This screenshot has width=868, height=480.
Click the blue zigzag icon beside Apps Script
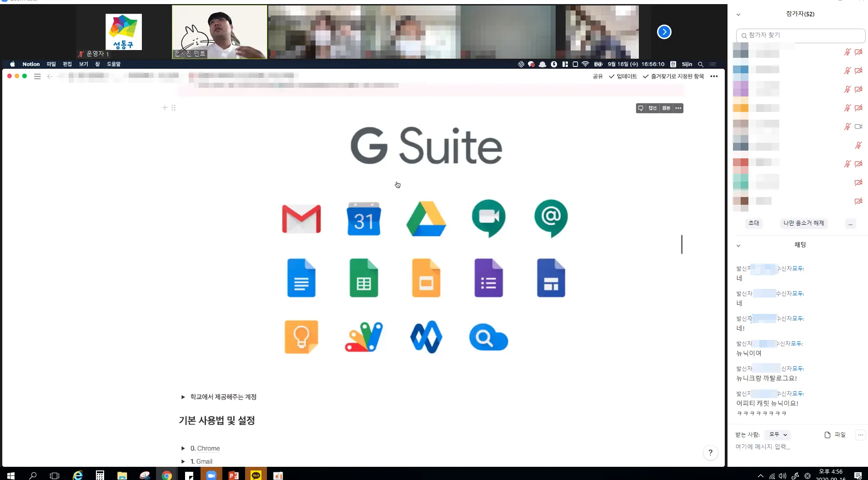pos(426,337)
